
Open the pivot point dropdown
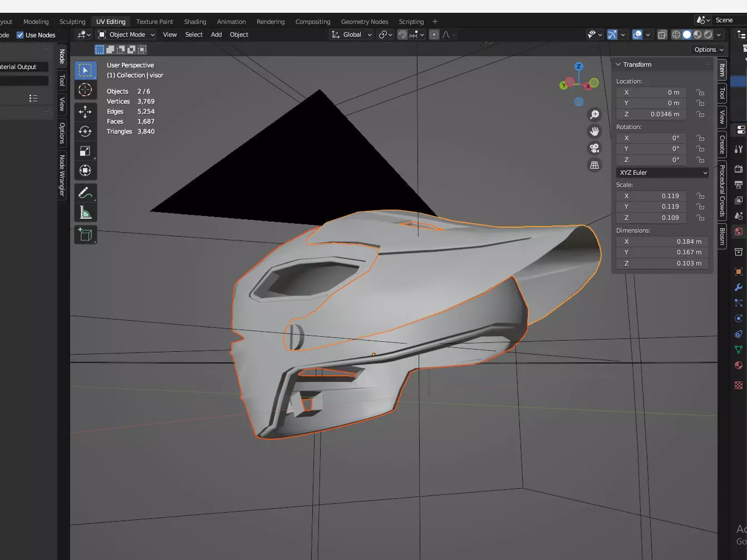coord(385,35)
